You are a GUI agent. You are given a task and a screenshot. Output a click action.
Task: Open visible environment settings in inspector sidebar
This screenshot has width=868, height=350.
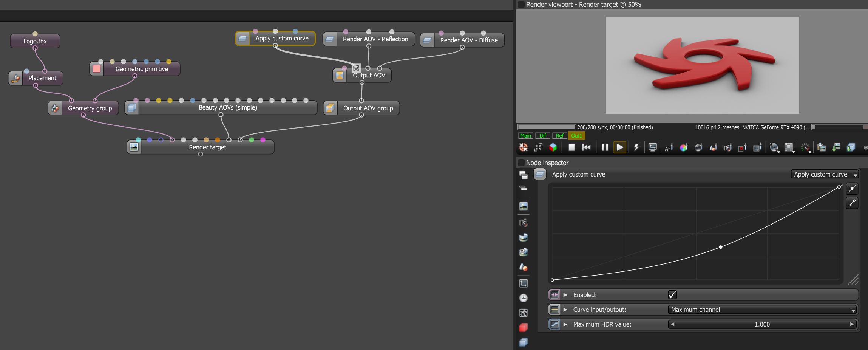pyautogui.click(x=524, y=252)
